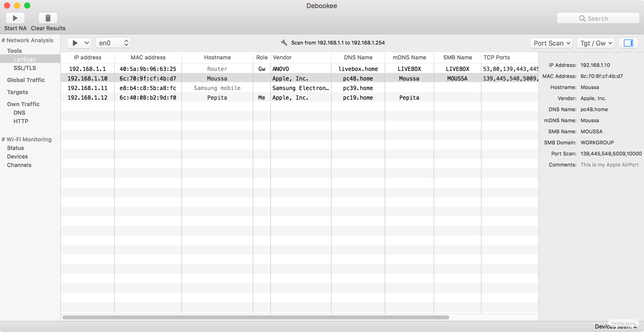Click the Me role cell

pyautogui.click(x=261, y=97)
